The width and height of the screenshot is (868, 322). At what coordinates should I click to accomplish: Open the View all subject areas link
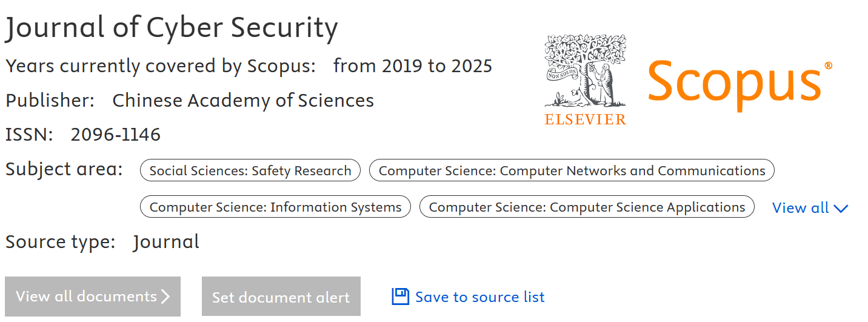tap(800, 208)
